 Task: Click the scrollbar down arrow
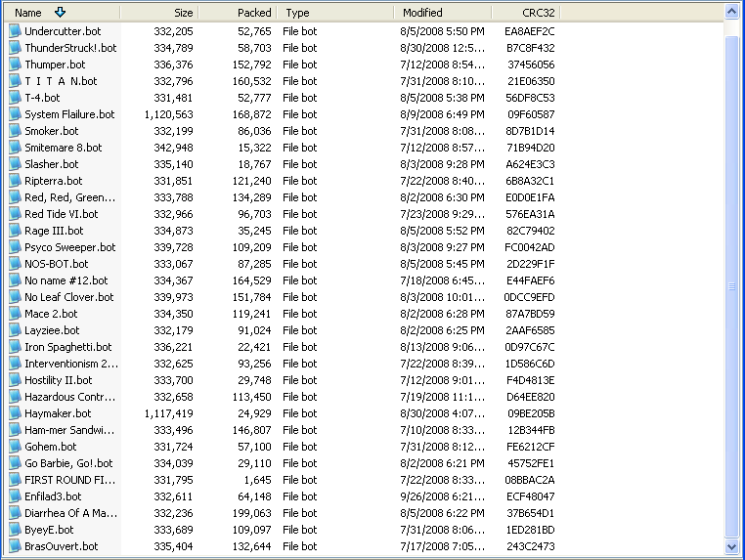click(x=731, y=546)
